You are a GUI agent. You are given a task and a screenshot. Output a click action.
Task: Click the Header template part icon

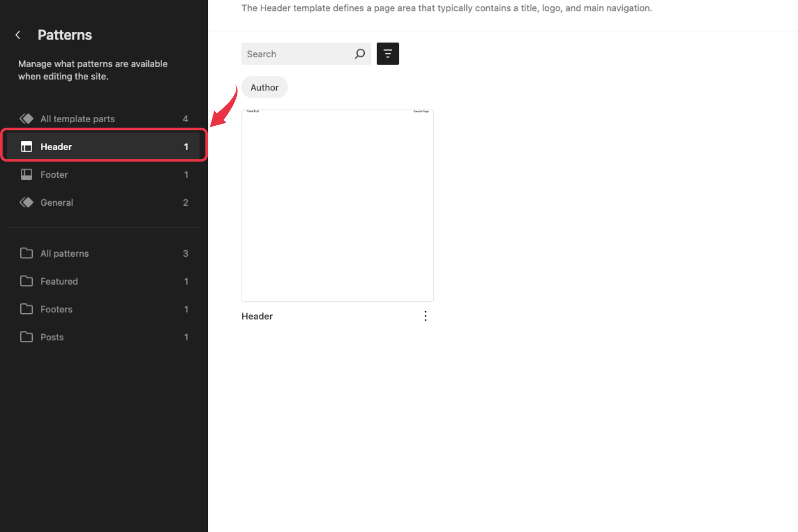tap(26, 147)
